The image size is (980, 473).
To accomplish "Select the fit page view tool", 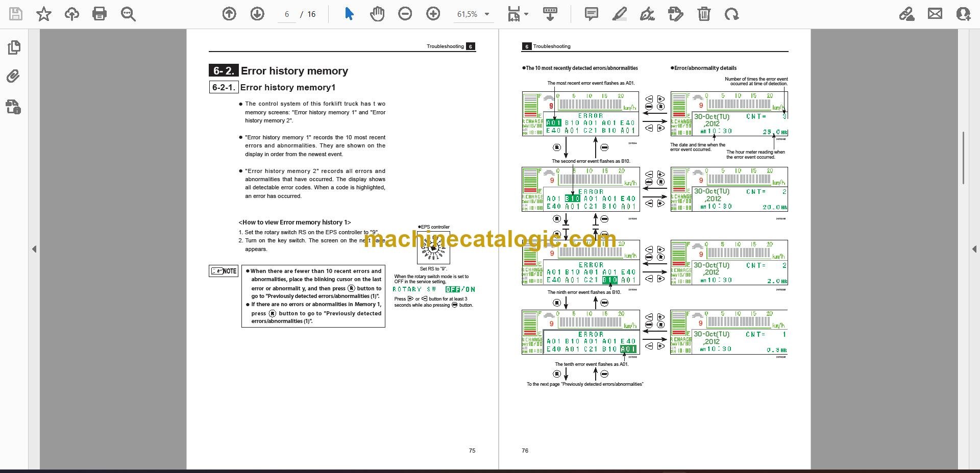I will coord(513,14).
